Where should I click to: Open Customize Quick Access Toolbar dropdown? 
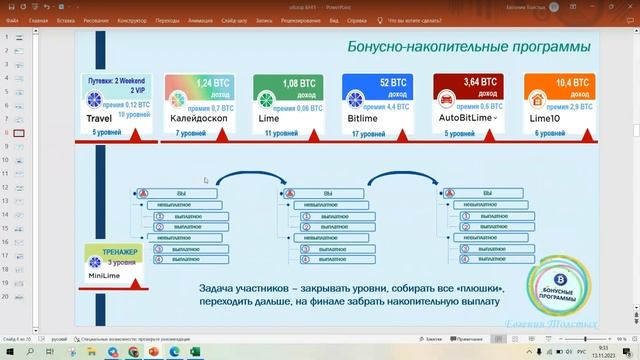click(78, 7)
